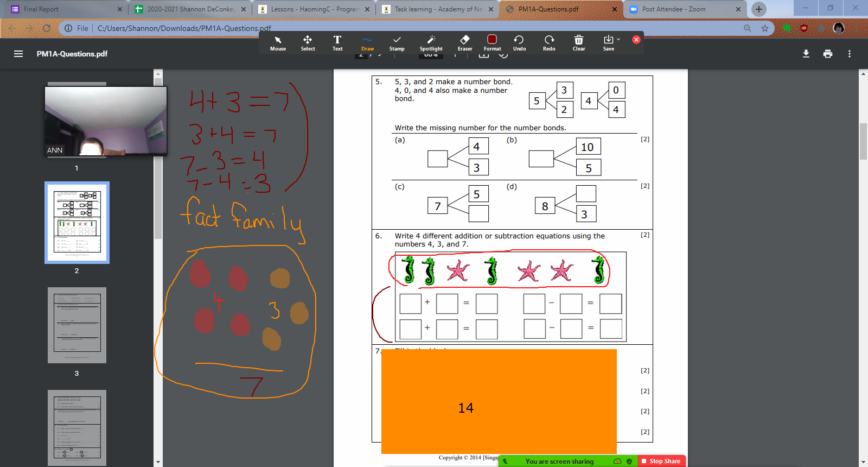Image resolution: width=868 pixels, height=467 pixels.
Task: Switch to Post Attendee - Zoom tab
Action: pyautogui.click(x=685, y=9)
